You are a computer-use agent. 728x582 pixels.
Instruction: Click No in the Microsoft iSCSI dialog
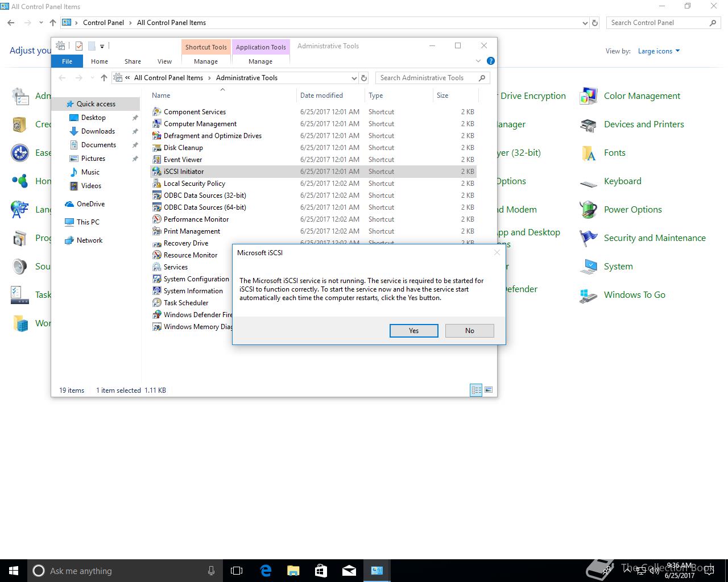[x=469, y=331]
